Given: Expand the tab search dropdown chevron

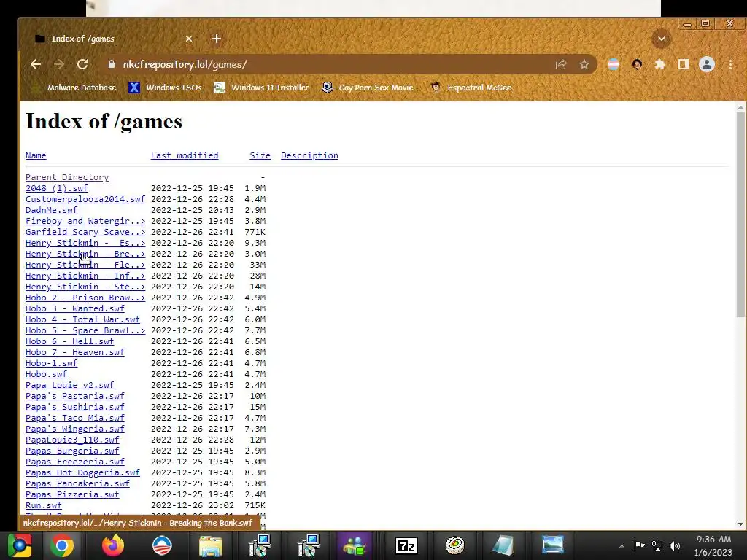Looking at the screenshot, I should 661,39.
